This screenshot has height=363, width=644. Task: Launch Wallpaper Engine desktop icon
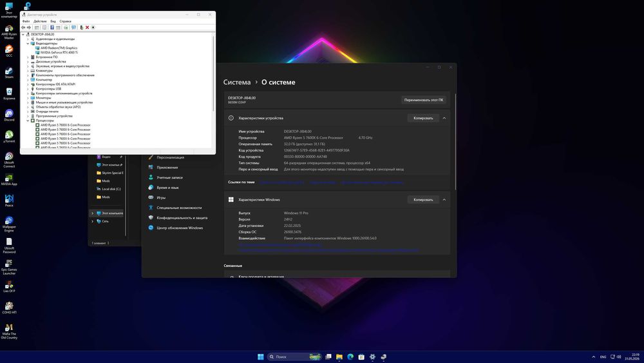(x=9, y=224)
